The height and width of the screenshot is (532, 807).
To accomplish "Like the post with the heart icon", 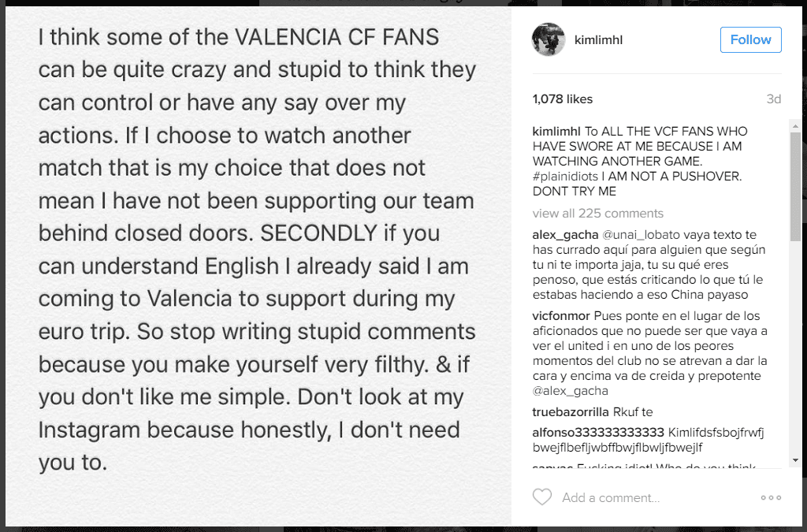I will pos(541,497).
